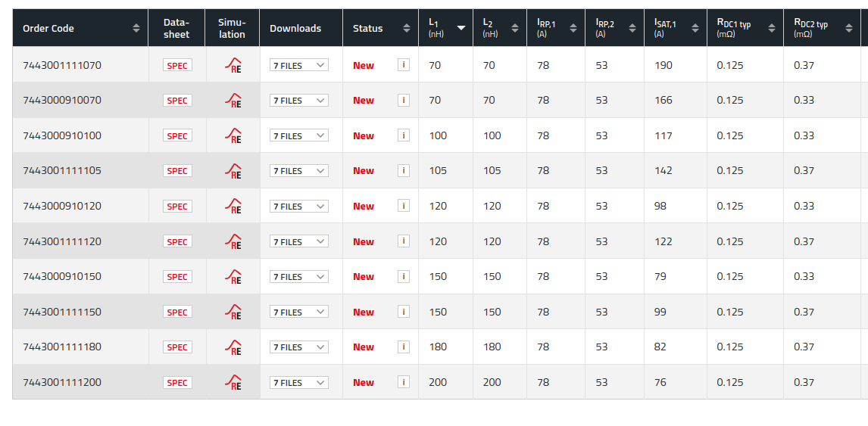Select order code 7443001111150

click(62, 312)
